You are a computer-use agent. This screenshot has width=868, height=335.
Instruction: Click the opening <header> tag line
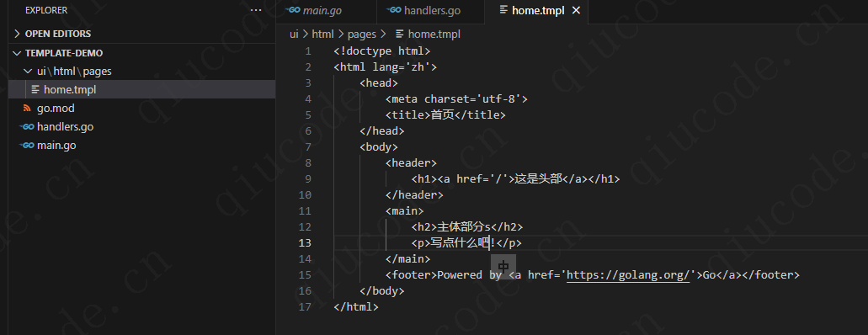[x=412, y=163]
